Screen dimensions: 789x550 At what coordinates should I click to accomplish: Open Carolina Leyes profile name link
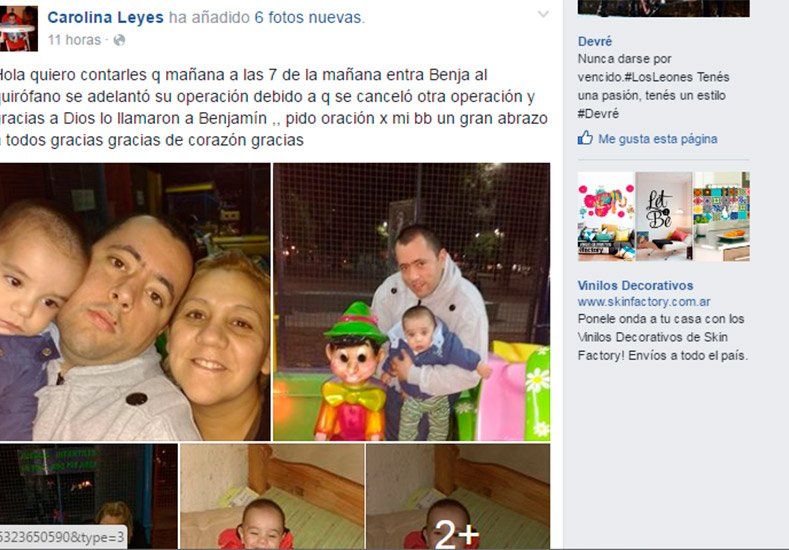click(x=105, y=18)
